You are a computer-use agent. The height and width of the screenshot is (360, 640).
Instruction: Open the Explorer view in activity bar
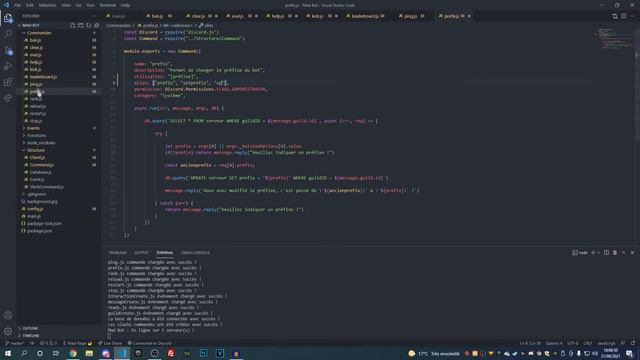(8, 18)
